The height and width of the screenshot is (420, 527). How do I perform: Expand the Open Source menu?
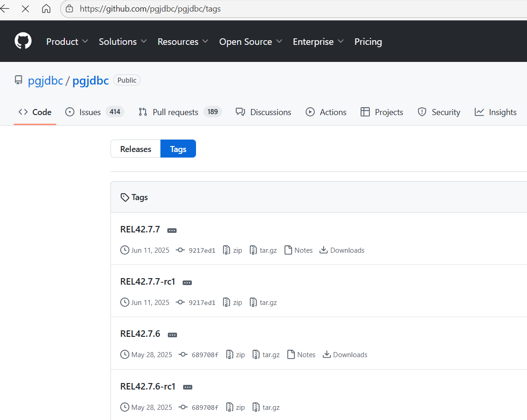(251, 42)
